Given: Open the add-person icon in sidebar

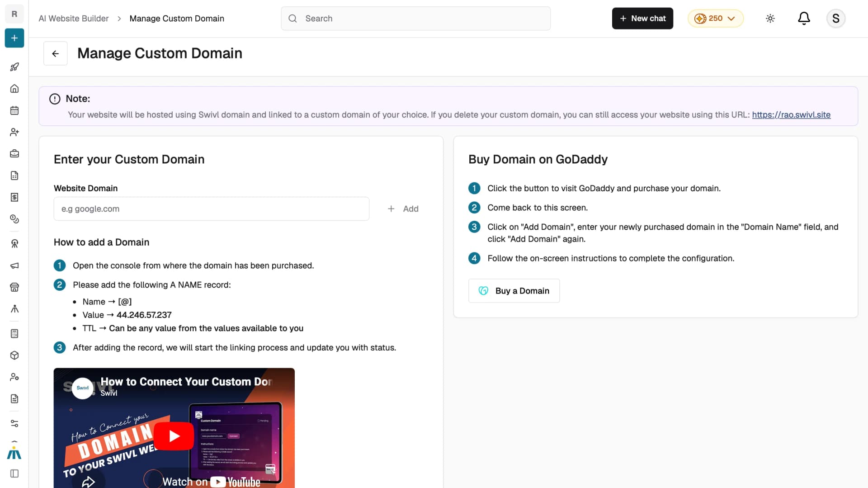Looking at the screenshot, I should pyautogui.click(x=14, y=132).
